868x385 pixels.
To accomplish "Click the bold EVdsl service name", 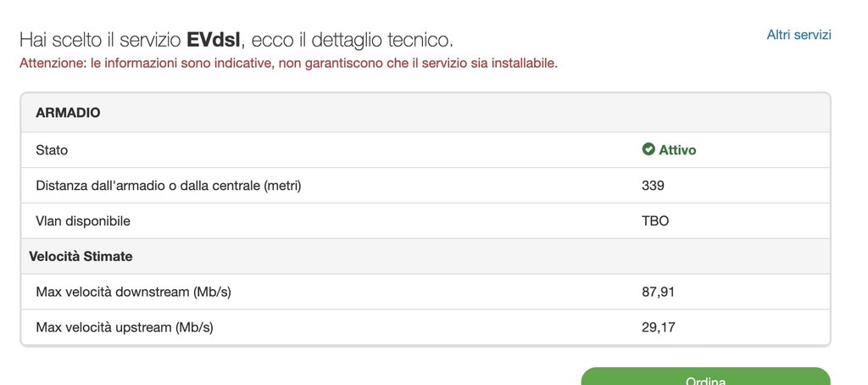I will [x=213, y=40].
